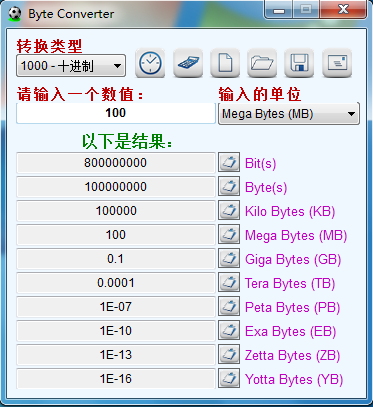The height and width of the screenshot is (407, 373).
Task: Click the soccer ball app icon
Action: tap(15, 14)
